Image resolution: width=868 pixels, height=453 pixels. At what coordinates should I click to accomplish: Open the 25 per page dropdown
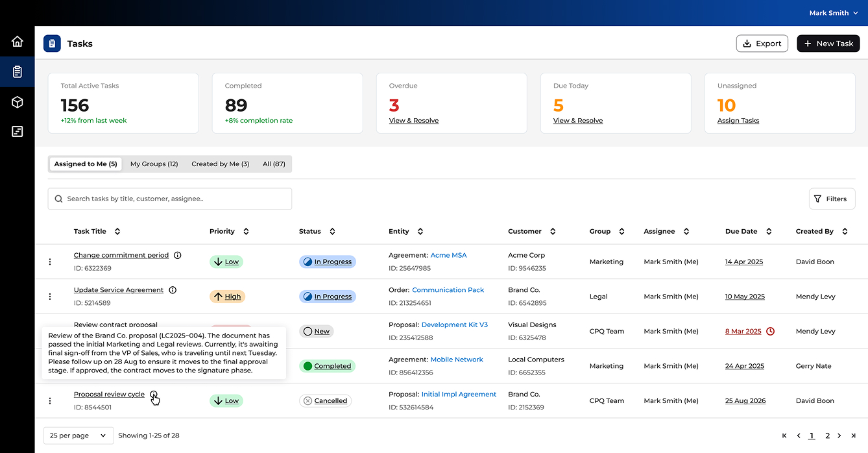pyautogui.click(x=78, y=435)
